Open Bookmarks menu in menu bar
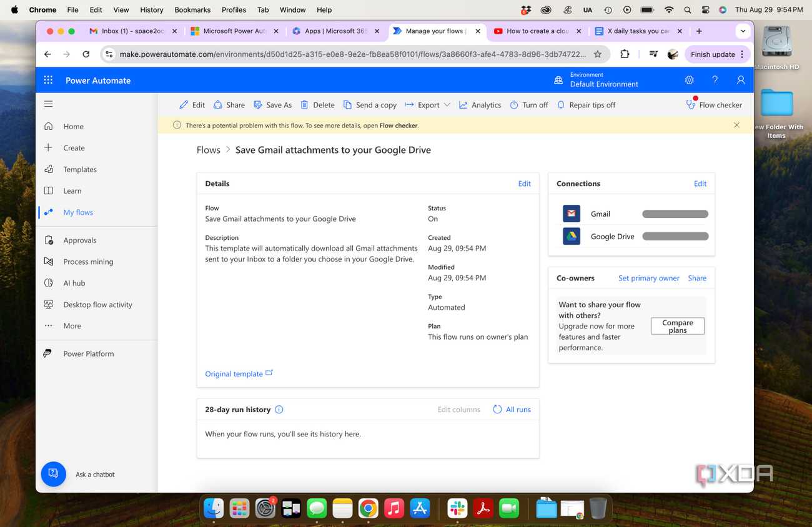Screen dimensions: 812x527 click(x=192, y=10)
